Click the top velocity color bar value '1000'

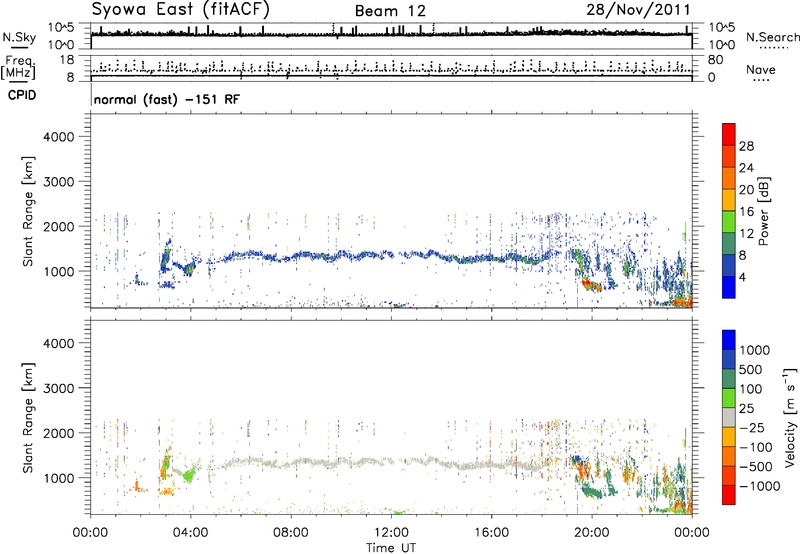pos(755,350)
